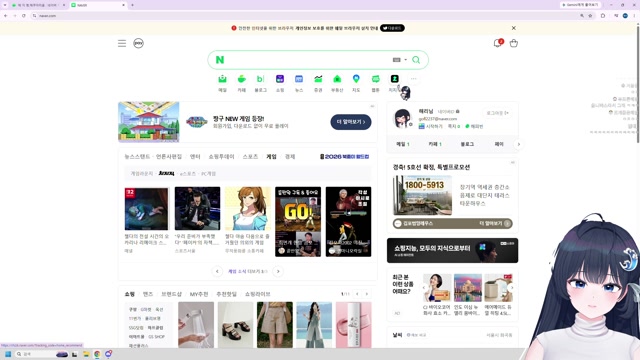Open File Explorer from the taskbar
Viewport: 640px width, 360px height.
86,354
